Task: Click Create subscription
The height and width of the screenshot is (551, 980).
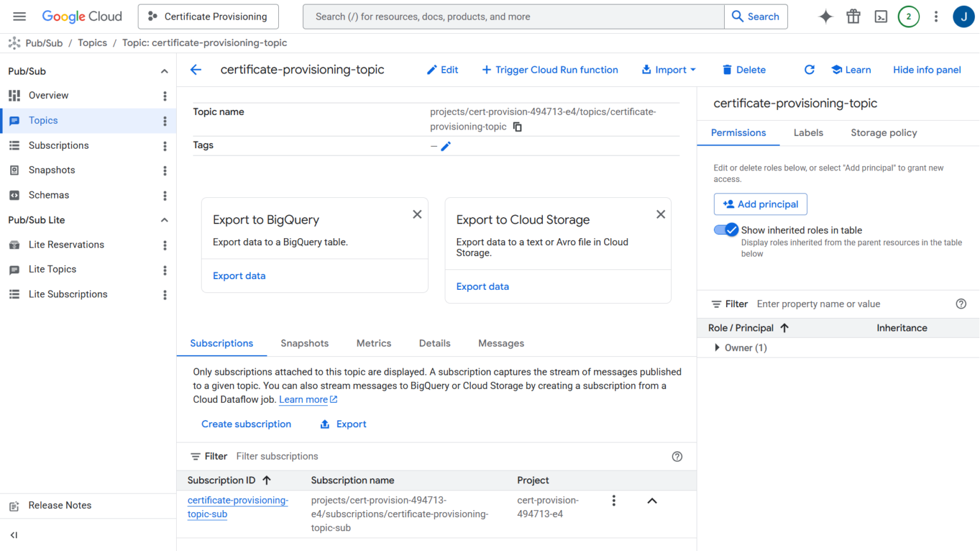Action: click(x=246, y=424)
